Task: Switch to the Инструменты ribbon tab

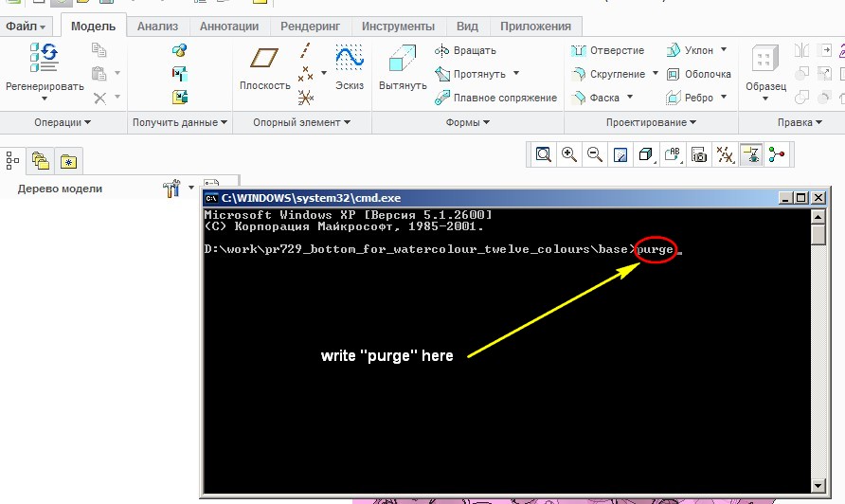Action: [x=398, y=26]
